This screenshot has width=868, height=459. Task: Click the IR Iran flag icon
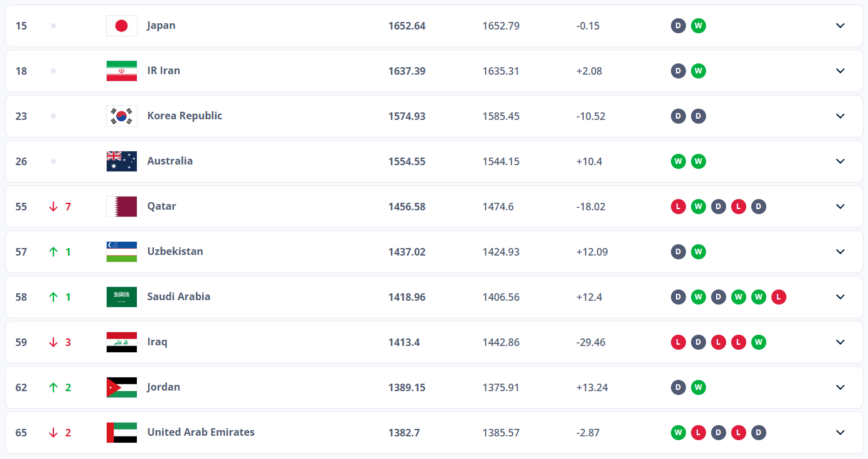(122, 71)
